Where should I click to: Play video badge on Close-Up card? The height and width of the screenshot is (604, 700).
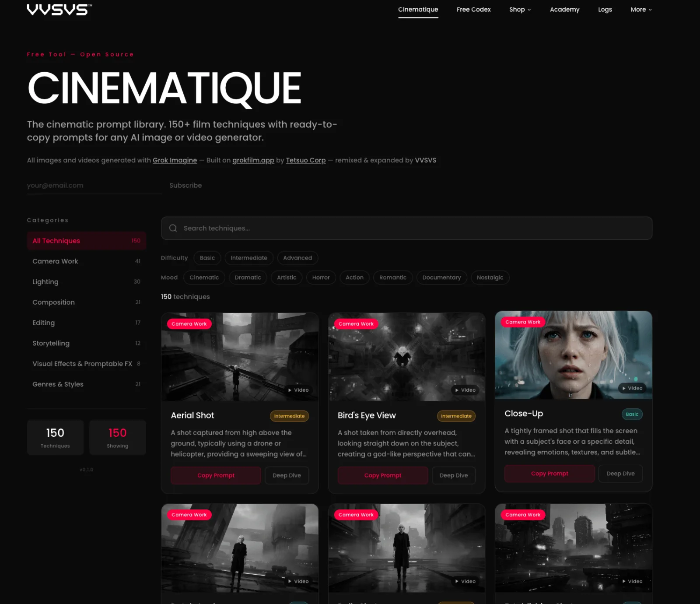tap(632, 388)
